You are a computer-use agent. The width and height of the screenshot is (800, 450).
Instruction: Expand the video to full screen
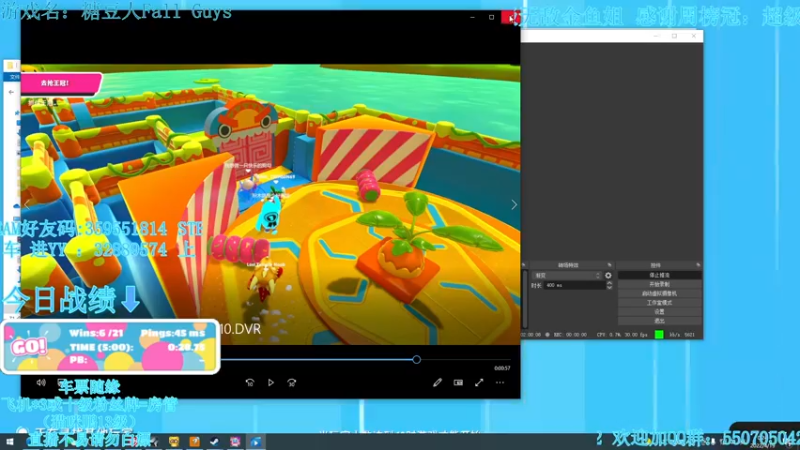[x=479, y=383]
